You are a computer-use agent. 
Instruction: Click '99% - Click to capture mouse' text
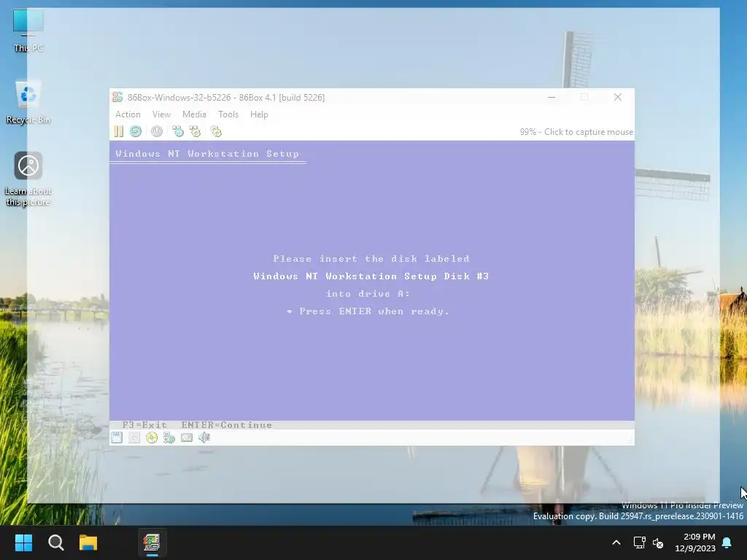(x=576, y=132)
